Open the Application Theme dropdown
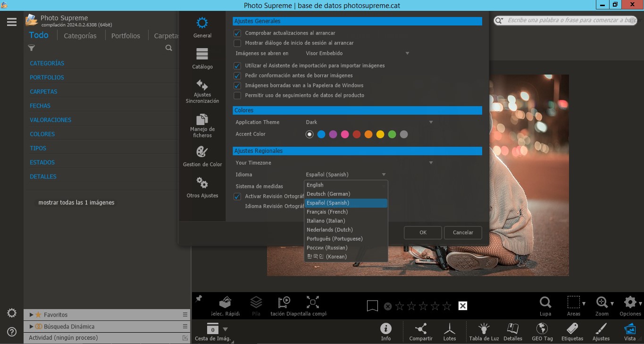Viewport: 644px width, 344px height. 368,122
